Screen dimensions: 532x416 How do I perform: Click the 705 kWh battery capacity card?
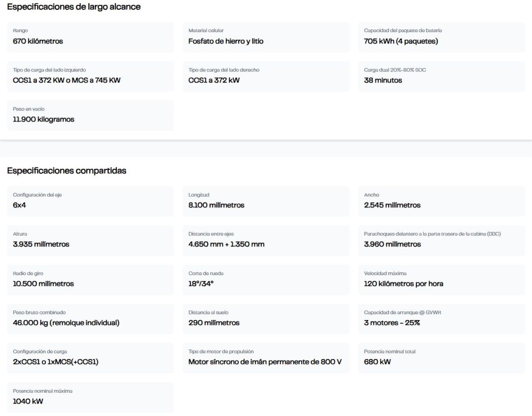point(441,37)
